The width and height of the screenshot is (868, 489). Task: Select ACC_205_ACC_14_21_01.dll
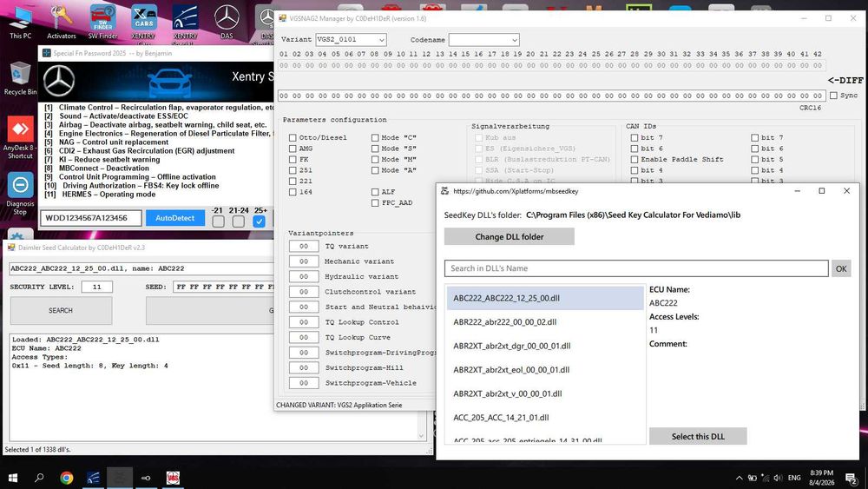[545, 417]
